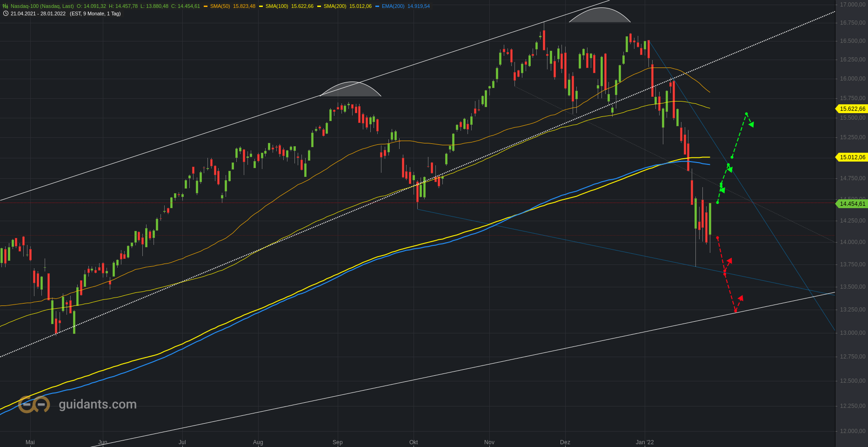Click the blue EMA(200) legend color marker
Viewport: 868px width, 447px height.
377,7
